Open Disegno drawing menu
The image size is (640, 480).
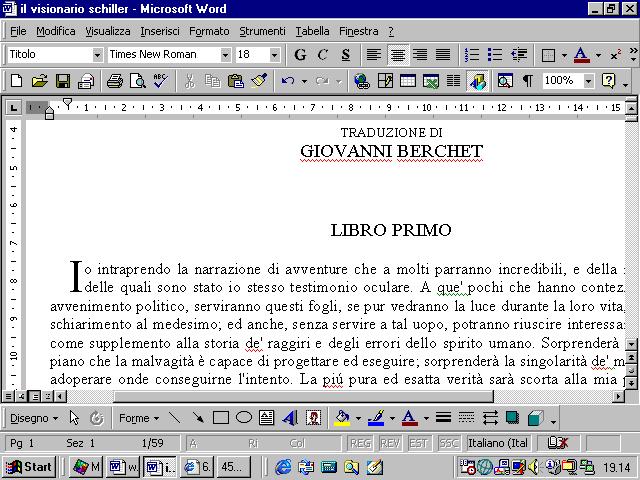34,418
